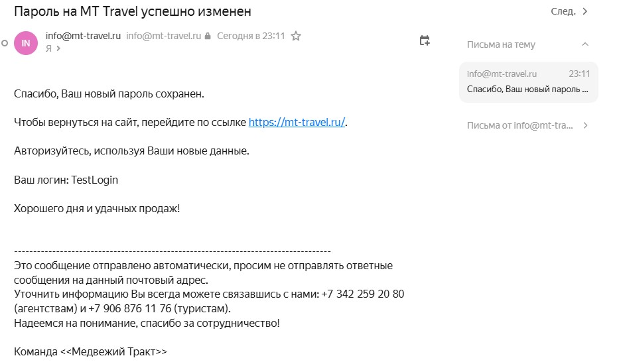The image size is (623, 364).
Task: Click the calendar create-event icon
Action: tap(425, 41)
